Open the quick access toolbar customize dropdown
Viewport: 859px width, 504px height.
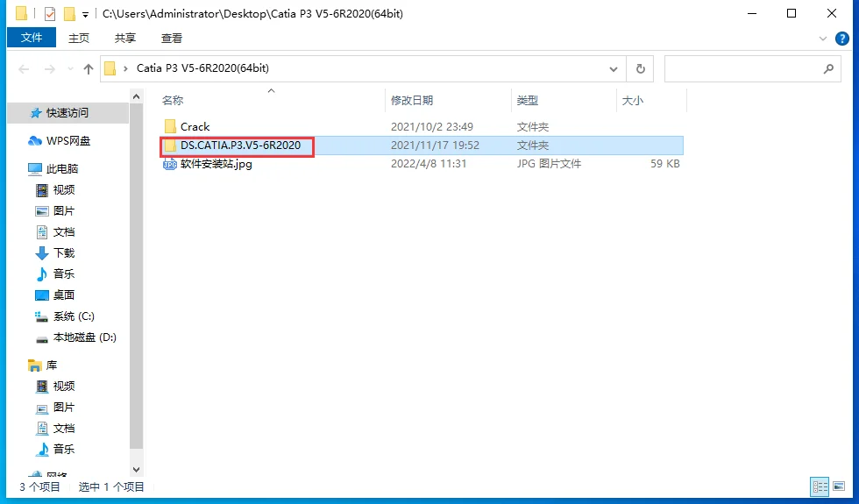[x=85, y=14]
